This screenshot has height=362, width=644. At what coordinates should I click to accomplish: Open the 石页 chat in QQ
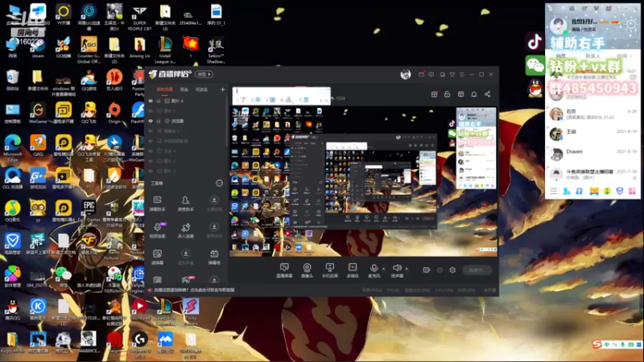click(x=592, y=114)
